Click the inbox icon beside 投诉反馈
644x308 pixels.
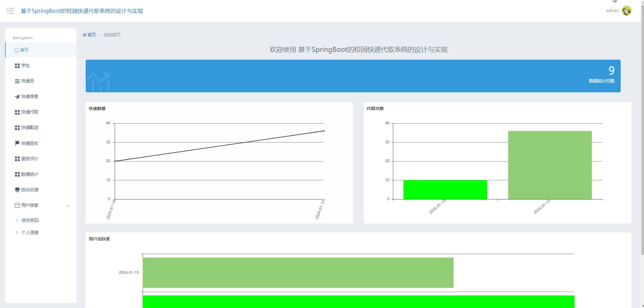[17, 190]
